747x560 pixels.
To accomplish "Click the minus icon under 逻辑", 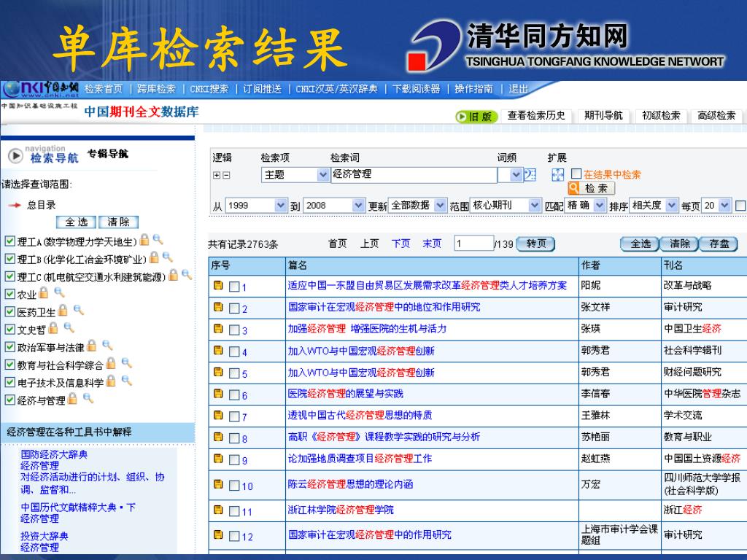I will tap(226, 175).
